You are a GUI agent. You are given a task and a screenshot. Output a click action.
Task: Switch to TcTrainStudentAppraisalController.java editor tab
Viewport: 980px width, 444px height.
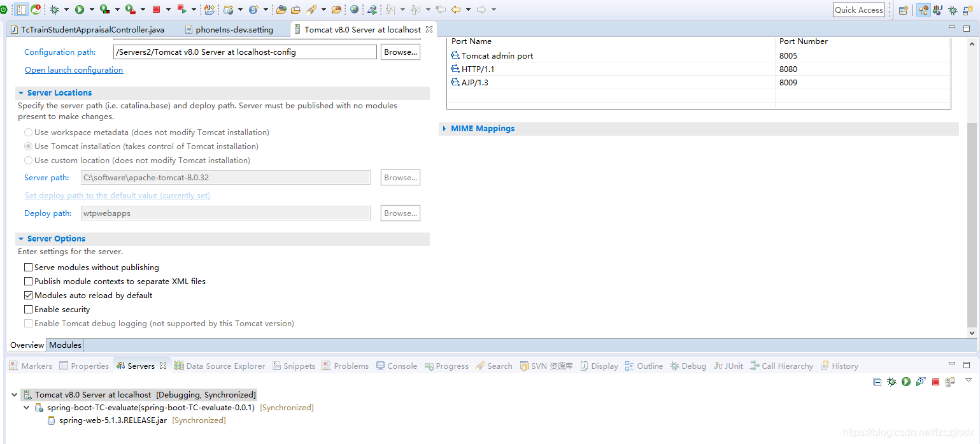click(87, 29)
